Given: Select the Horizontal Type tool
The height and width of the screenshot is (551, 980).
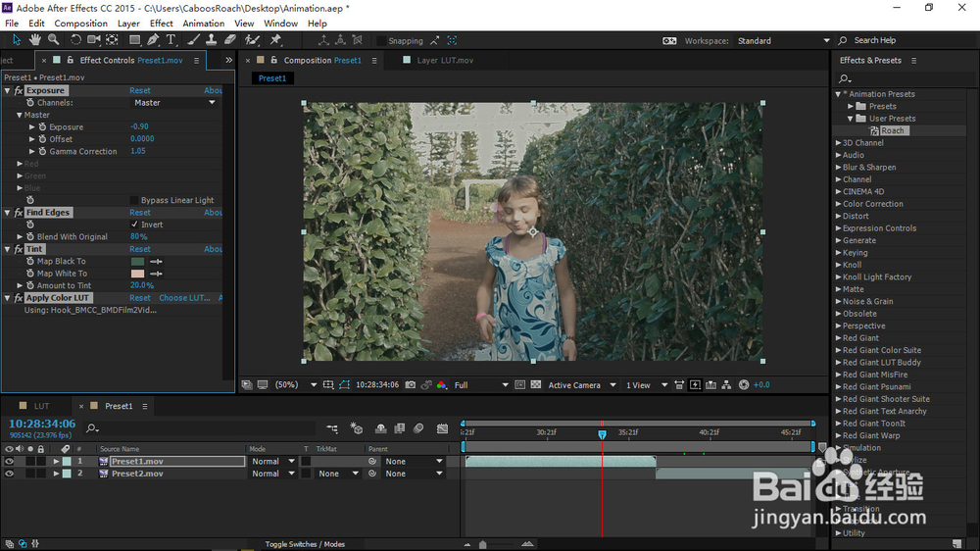Looking at the screenshot, I should tap(171, 40).
